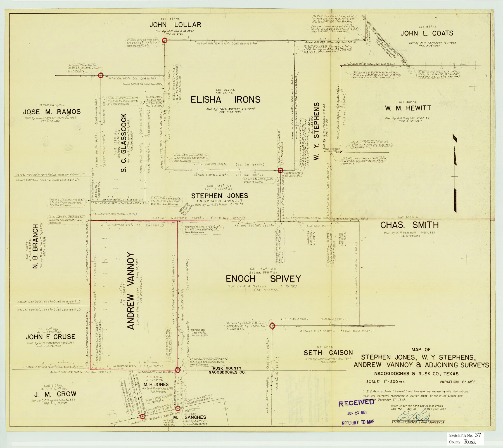This screenshot has height=448, width=503.
Task: Click the Sketch File No. 37 label
Action: 465,435
